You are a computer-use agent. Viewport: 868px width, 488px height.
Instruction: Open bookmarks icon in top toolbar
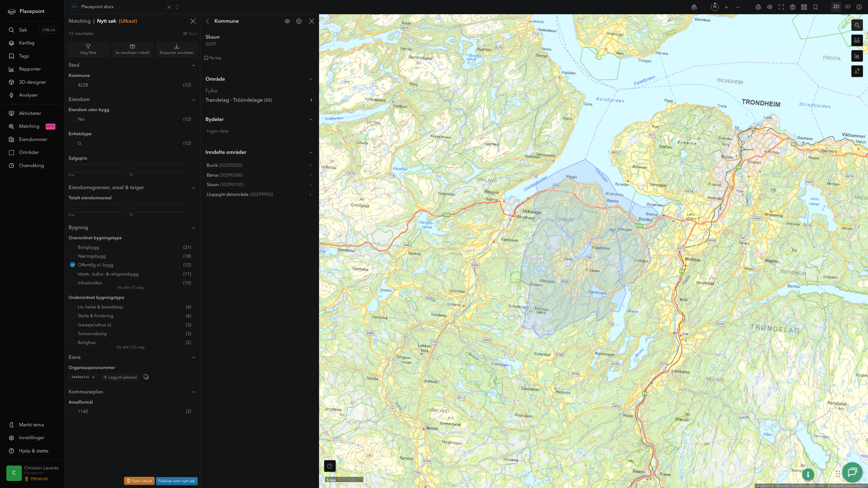(815, 7)
